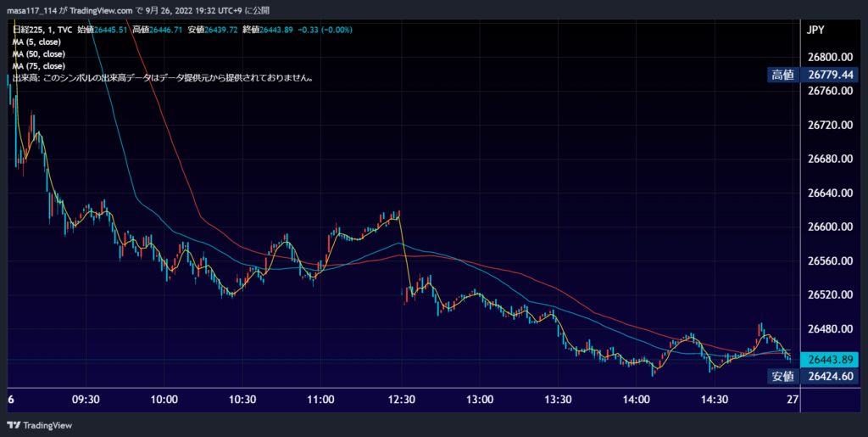Click the 14:00 time axis label
The width and height of the screenshot is (868, 437).
(x=636, y=400)
